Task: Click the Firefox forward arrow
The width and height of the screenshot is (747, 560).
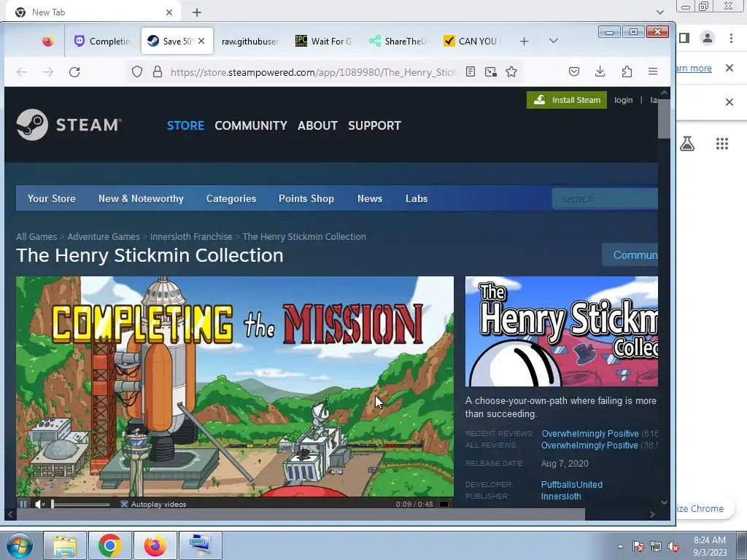Action: coord(48,72)
